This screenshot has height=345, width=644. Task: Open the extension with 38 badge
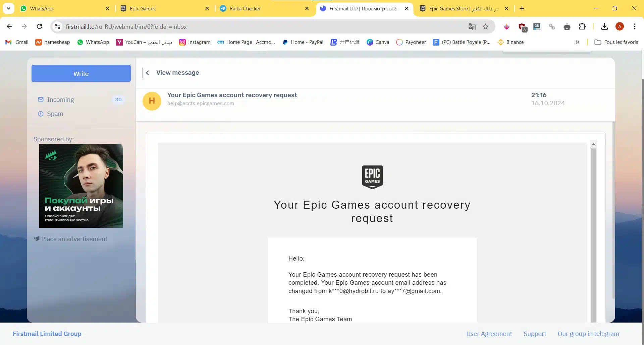pyautogui.click(x=537, y=26)
